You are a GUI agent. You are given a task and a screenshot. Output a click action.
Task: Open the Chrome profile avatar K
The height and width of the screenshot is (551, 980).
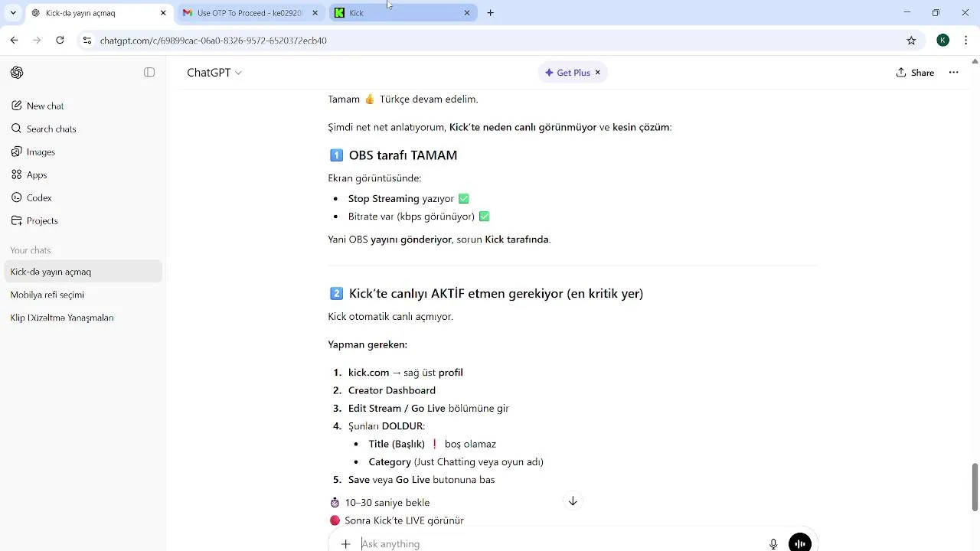coord(943,41)
